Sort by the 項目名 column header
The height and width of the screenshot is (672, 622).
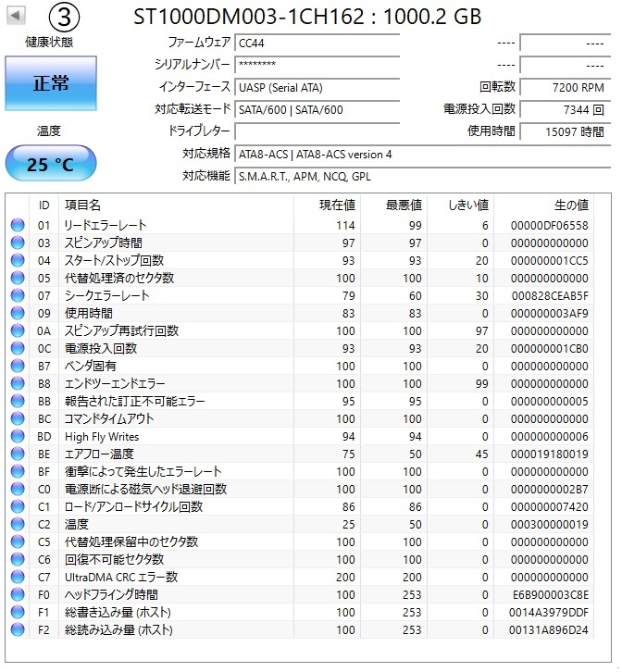click(176, 205)
